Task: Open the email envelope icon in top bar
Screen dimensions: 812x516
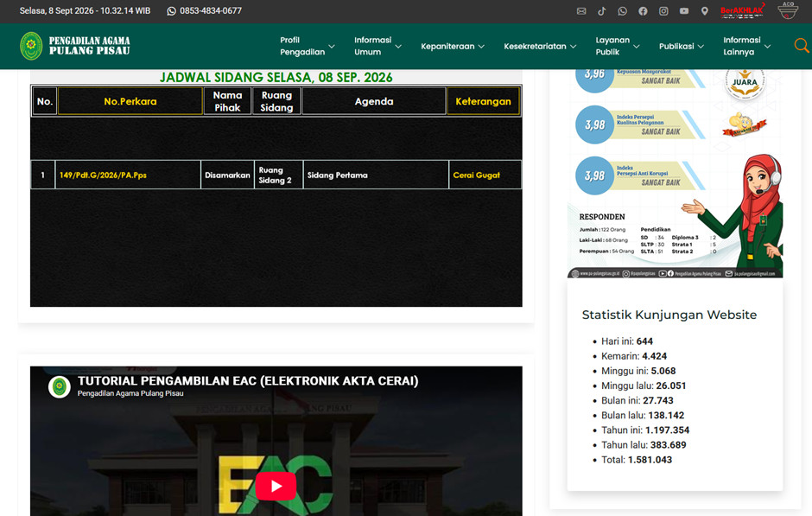Action: coord(581,11)
